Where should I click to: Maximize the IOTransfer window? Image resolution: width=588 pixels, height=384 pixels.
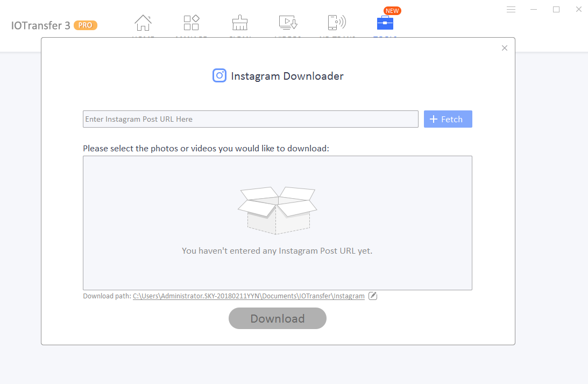coord(556,9)
